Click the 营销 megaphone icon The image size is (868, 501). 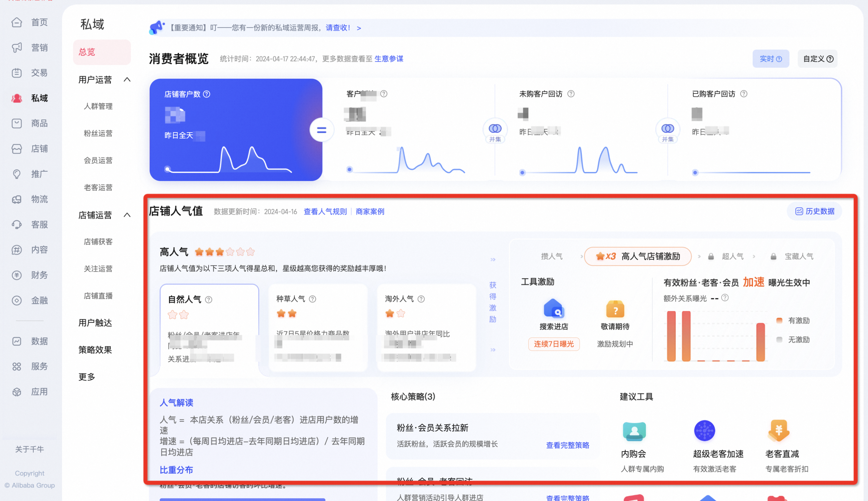click(16, 48)
